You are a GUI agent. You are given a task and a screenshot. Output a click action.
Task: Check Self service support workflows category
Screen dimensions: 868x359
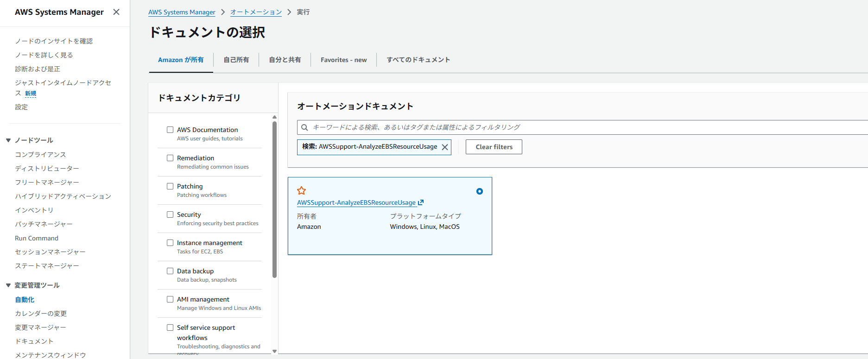click(x=170, y=328)
